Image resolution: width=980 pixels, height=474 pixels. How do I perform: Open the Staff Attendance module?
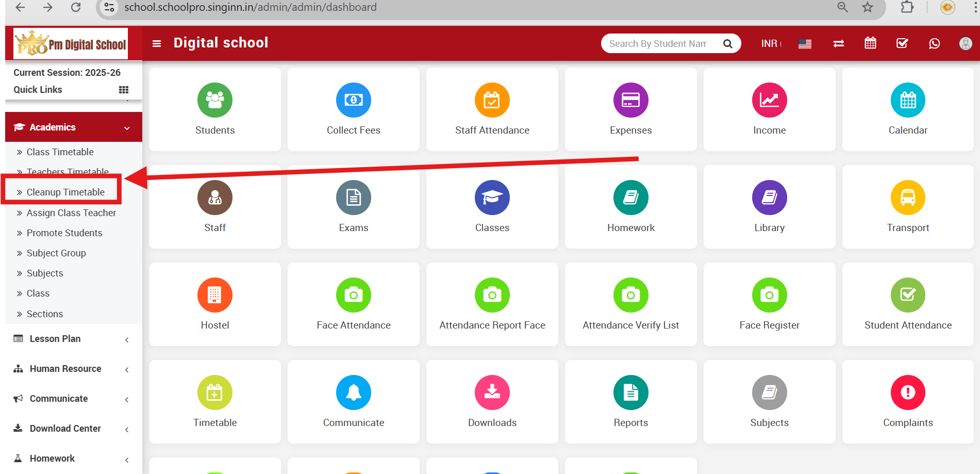[x=492, y=109]
